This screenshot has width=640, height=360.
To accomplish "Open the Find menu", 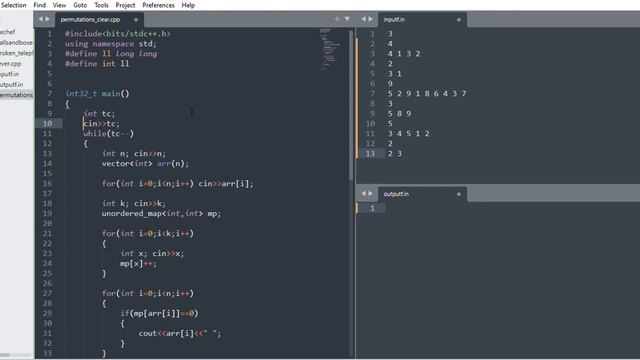I will [x=40, y=5].
